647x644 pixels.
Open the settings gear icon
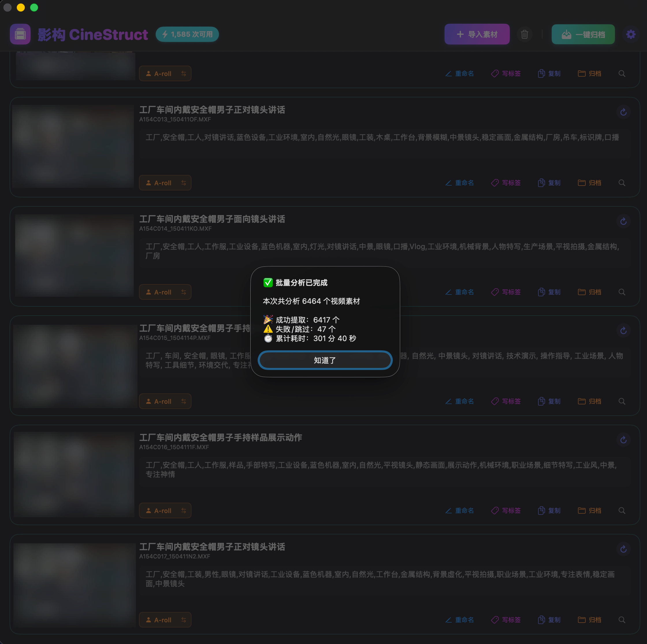631,34
